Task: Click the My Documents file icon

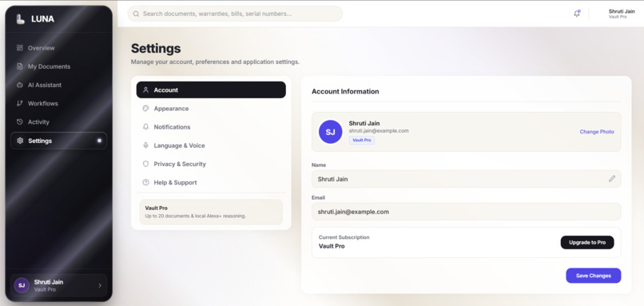Action: (x=20, y=66)
